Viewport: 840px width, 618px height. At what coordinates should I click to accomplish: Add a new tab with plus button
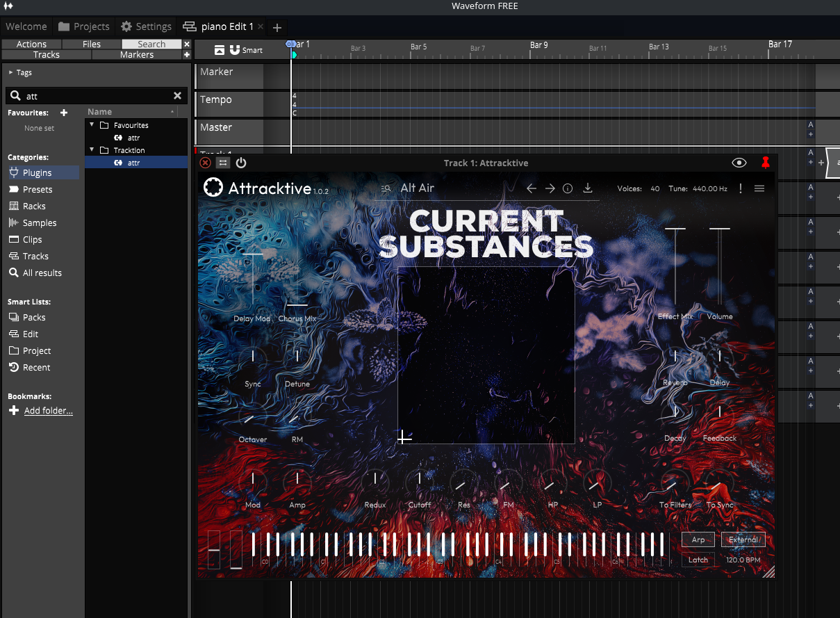coord(277,27)
